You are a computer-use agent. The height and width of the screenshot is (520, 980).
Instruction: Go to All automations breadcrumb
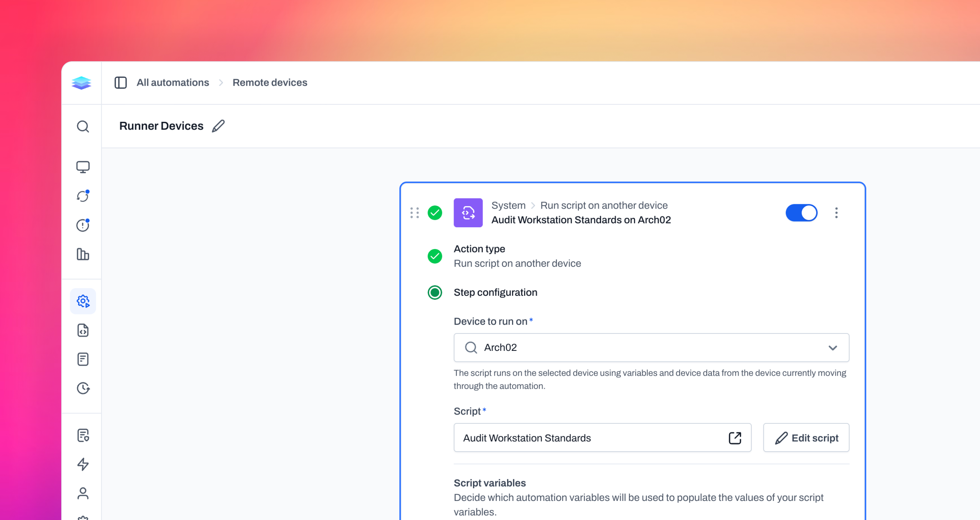point(173,83)
